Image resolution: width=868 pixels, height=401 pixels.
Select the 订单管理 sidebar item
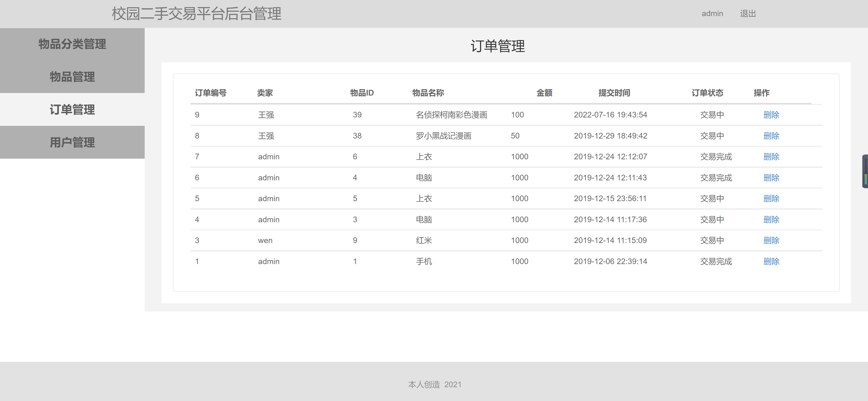[72, 110]
